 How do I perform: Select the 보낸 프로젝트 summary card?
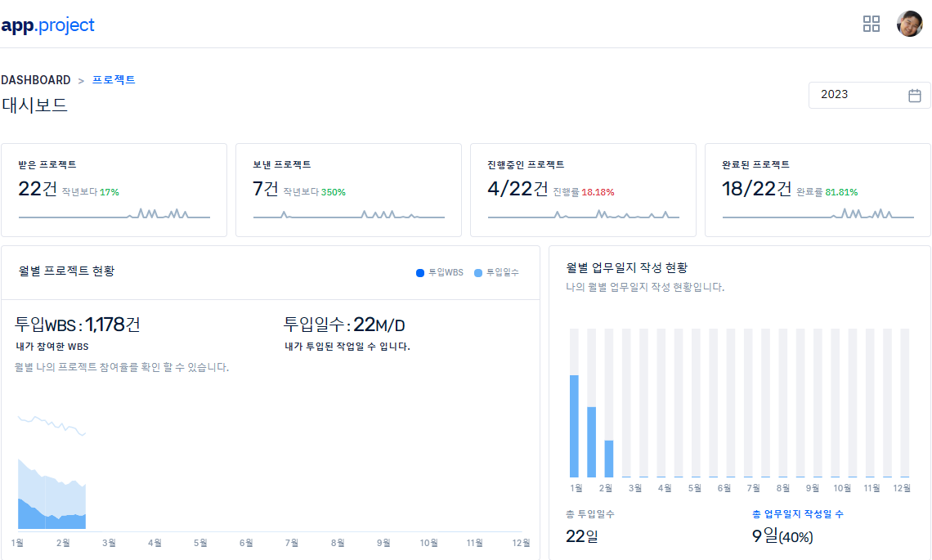(x=348, y=190)
